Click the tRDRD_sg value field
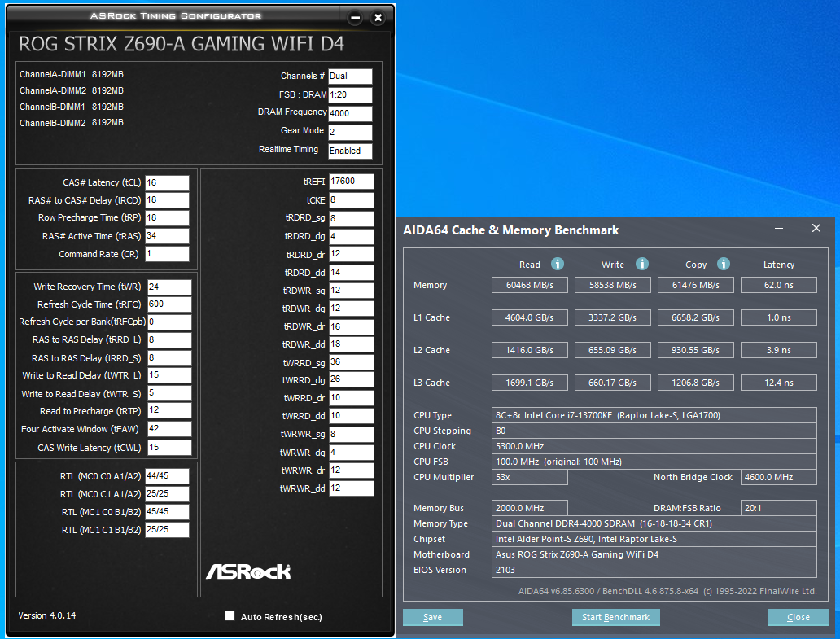Image resolution: width=840 pixels, height=639 pixels. 351,218
